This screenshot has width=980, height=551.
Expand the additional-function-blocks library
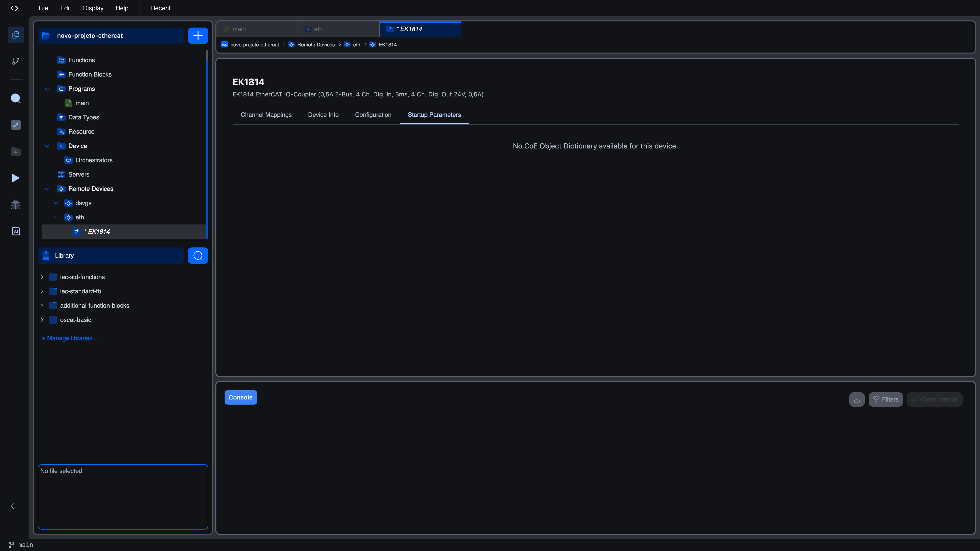point(41,305)
